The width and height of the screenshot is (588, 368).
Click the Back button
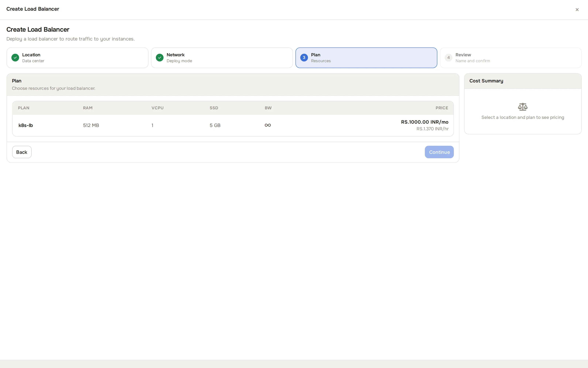tap(22, 152)
